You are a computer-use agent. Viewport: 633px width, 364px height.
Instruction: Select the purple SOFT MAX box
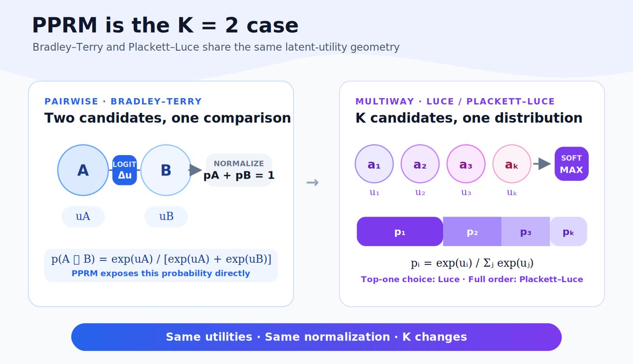point(572,164)
